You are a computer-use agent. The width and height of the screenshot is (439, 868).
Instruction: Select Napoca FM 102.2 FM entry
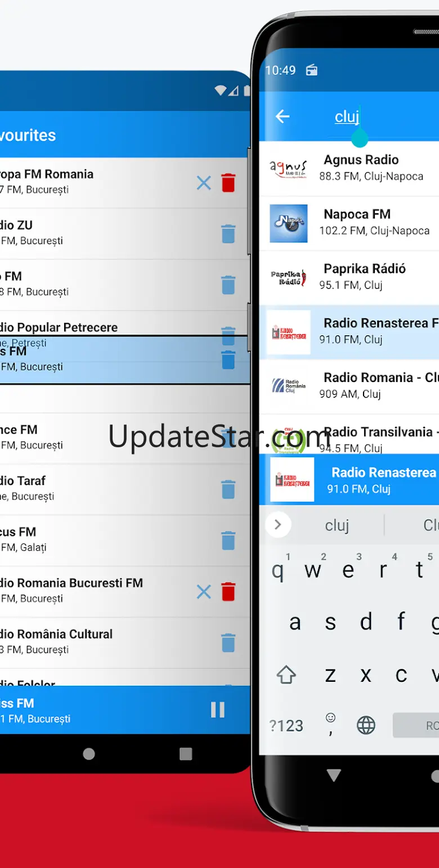tap(349, 223)
